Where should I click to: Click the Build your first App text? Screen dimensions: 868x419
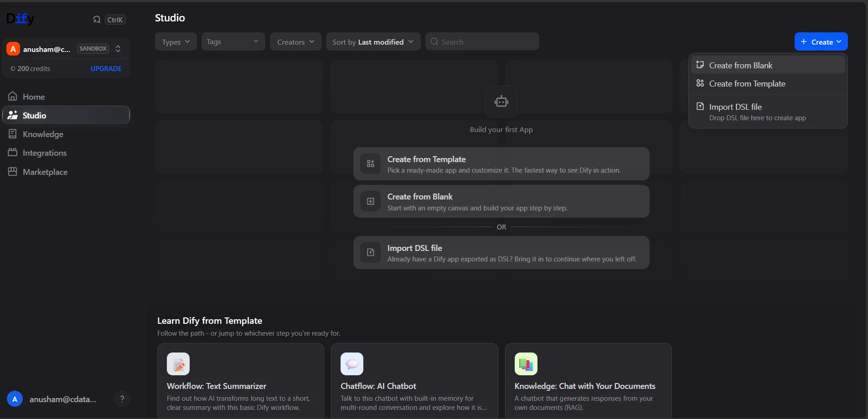pos(501,129)
